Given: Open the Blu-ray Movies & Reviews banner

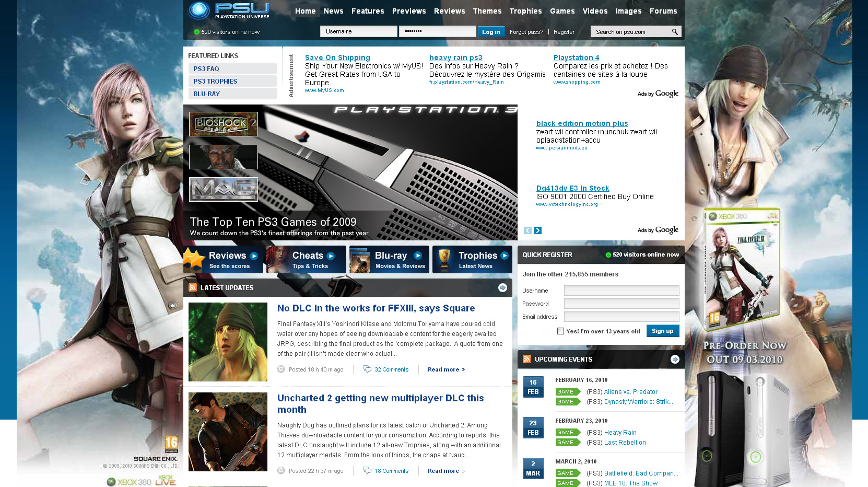Looking at the screenshot, I should click(x=389, y=260).
